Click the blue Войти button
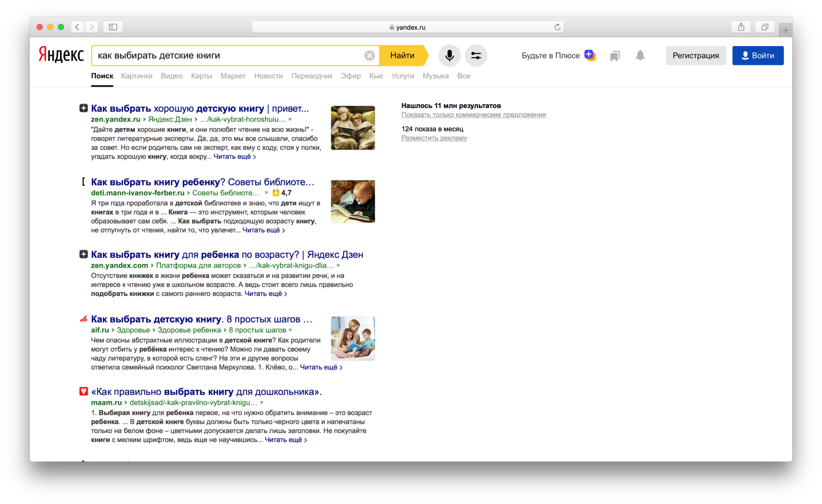Viewport: 822px width, 504px height. 757,55
